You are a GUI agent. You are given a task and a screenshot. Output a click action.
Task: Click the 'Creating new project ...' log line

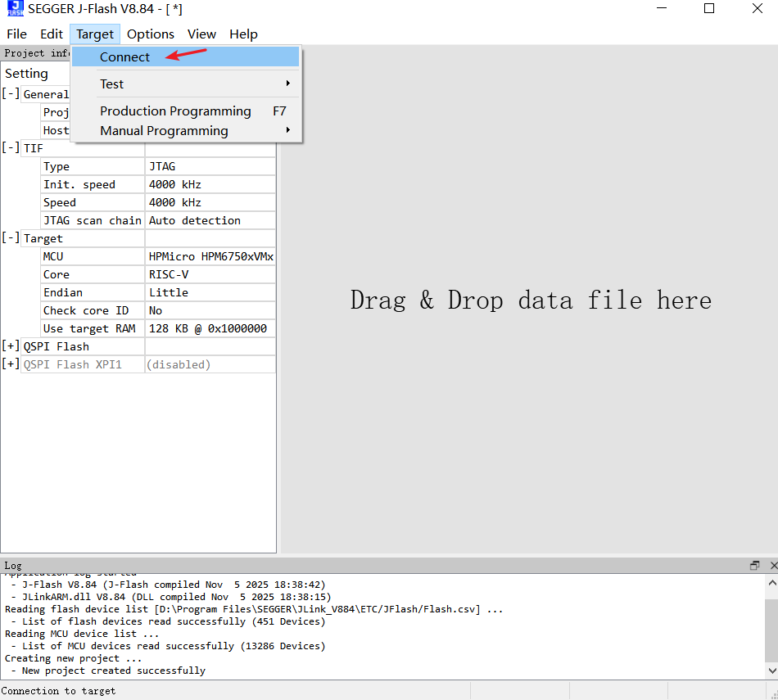74,658
